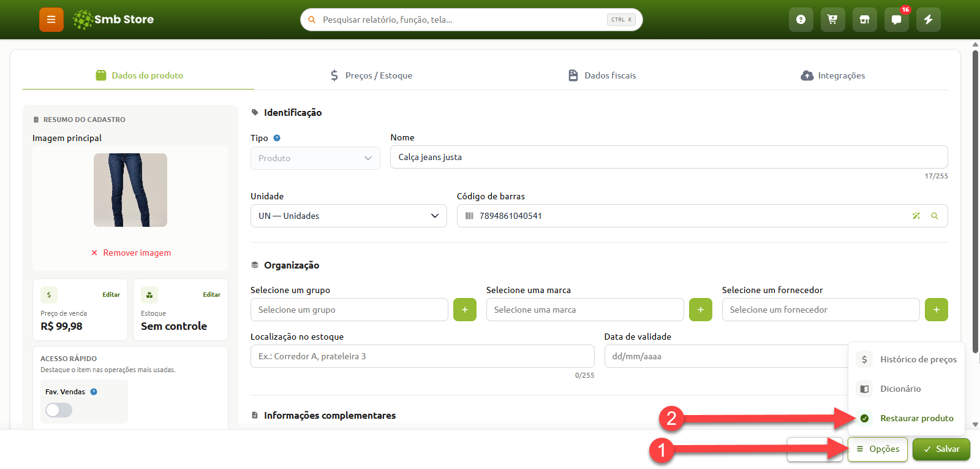Click the lightning bolt shortcuts icon
Viewport: 980px width, 469px height.
(928, 20)
